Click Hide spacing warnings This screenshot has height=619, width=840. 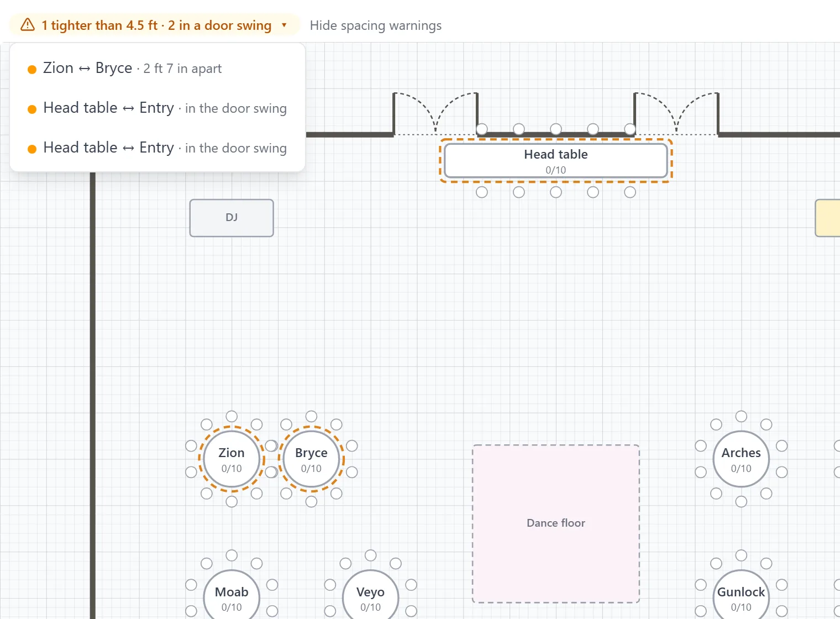tap(376, 25)
